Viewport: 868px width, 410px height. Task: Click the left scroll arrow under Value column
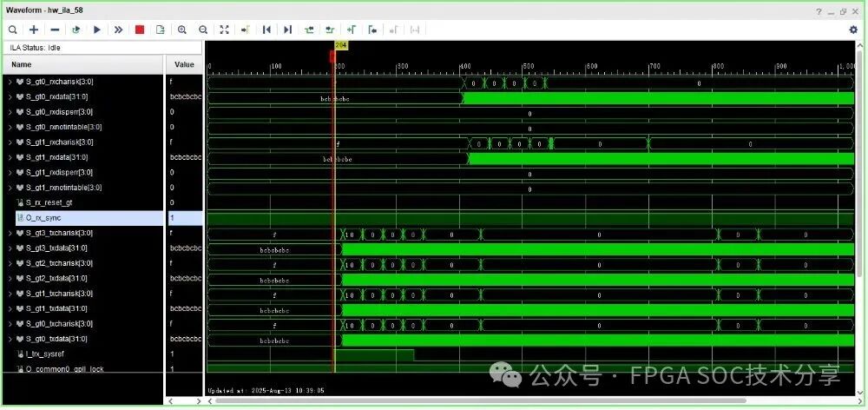pos(170,400)
